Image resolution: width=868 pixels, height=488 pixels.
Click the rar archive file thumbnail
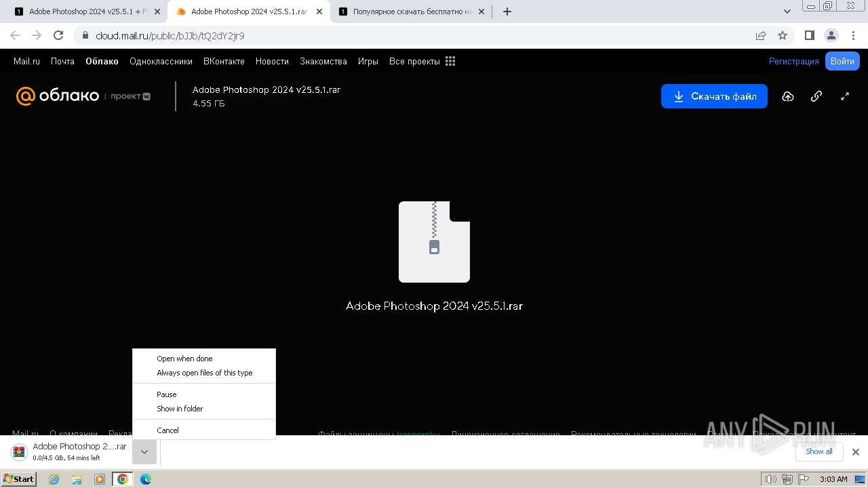(434, 241)
